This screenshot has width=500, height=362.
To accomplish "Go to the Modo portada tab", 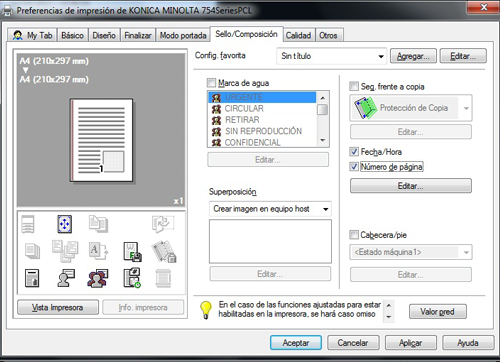I will 183,35.
